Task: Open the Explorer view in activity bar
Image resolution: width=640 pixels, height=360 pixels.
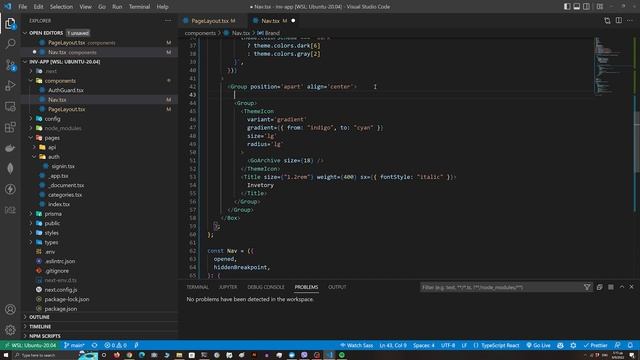Action: pos(10,24)
